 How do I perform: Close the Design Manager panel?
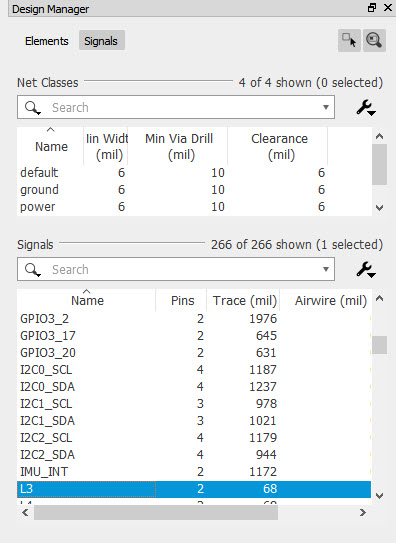pos(388,8)
